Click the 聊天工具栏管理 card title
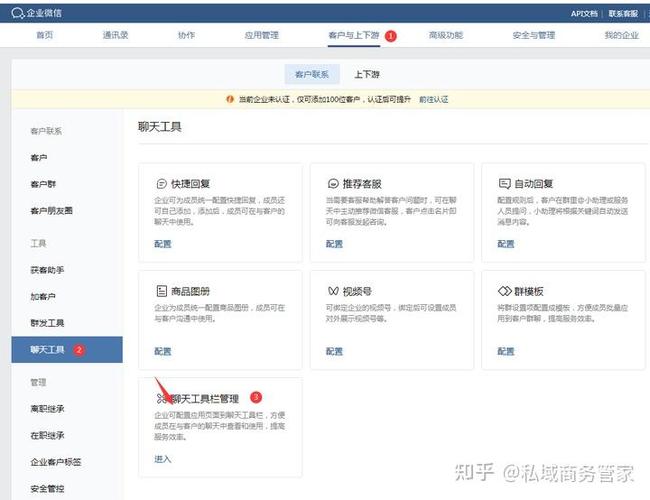Viewport: 650px width, 500px height. 205,399
